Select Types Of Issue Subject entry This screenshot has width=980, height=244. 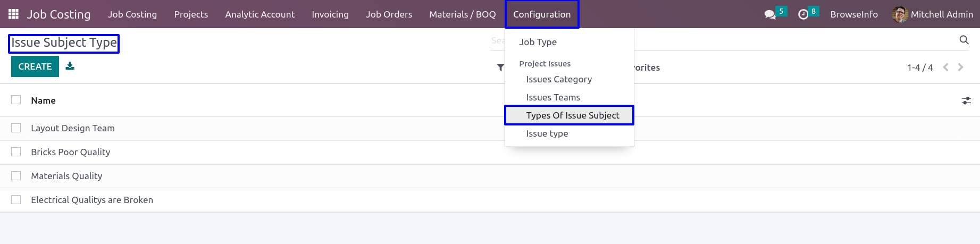[x=569, y=115]
